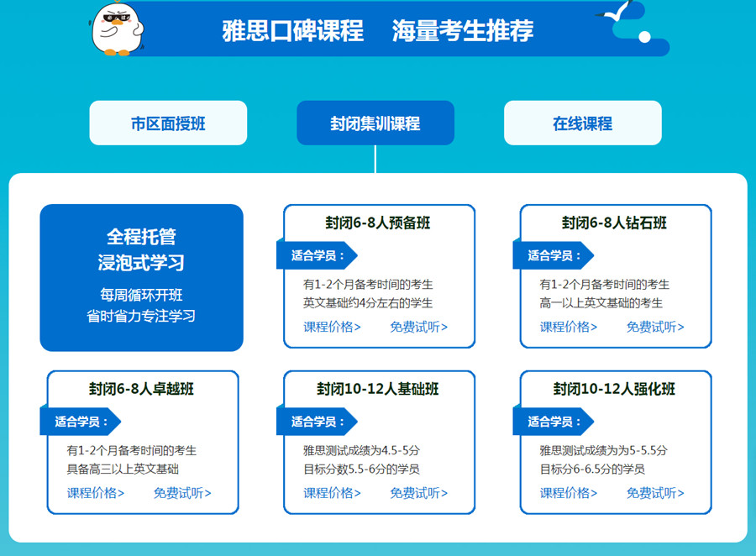Click the 雅思口碑课程 海量考生推荐 banner heading
Screen dimensions: 756x556
tap(377, 31)
